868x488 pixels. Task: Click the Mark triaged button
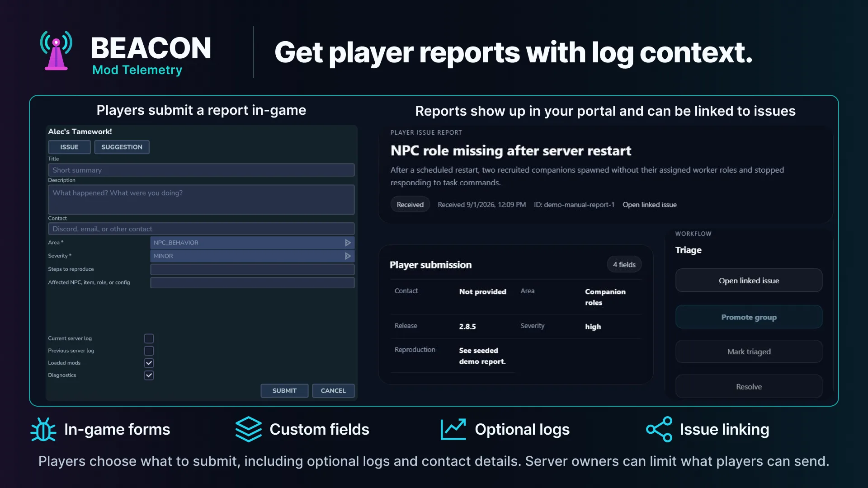pos(749,352)
